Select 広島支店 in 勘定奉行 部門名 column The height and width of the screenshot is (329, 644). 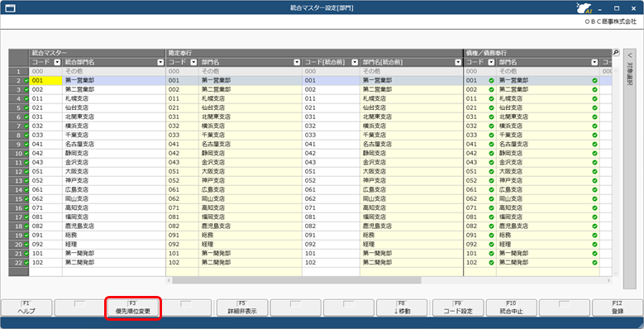pyautogui.click(x=250, y=189)
